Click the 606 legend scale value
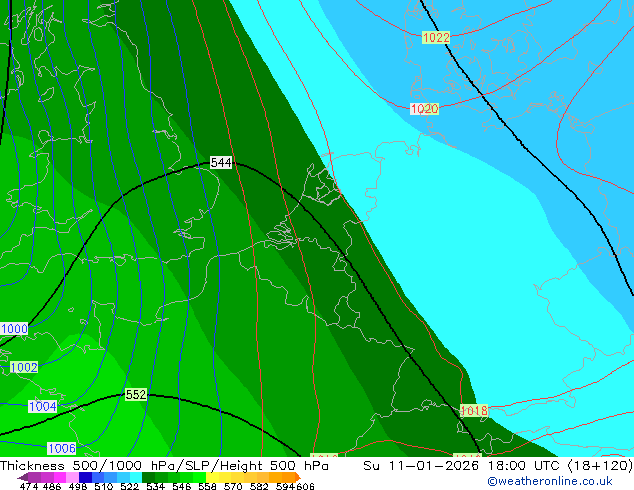Image resolution: width=634 pixels, height=490 pixels. point(305,486)
